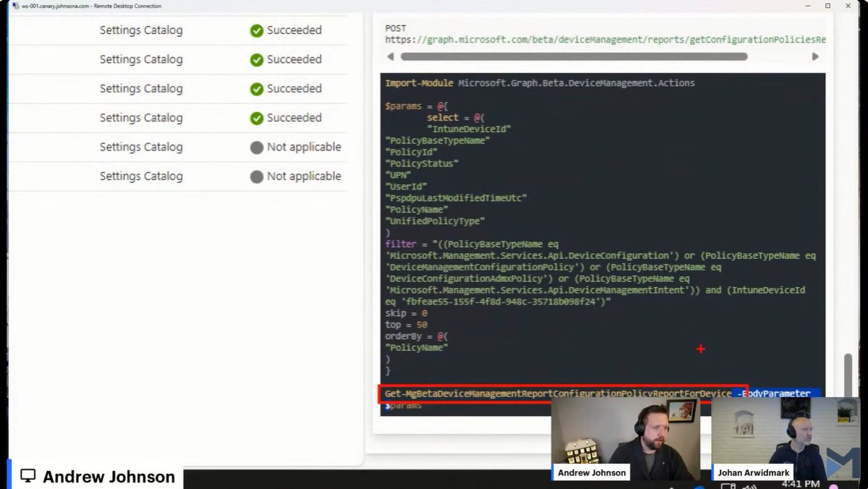Click the Get-MgBetaDeviceManagementReportConfigurationPolicyReportForDevice cmdlet
868x489 pixels.
coord(558,394)
